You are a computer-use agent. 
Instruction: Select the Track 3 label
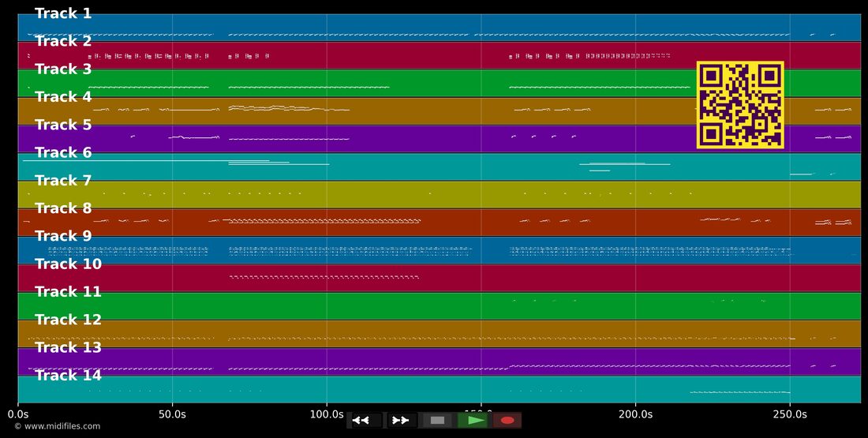[x=63, y=69]
